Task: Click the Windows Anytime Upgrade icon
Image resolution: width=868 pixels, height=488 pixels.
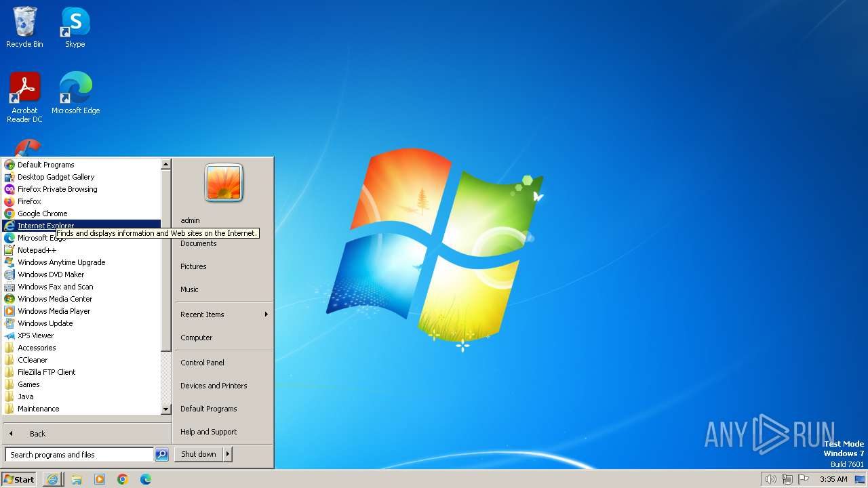Action: (9, 262)
